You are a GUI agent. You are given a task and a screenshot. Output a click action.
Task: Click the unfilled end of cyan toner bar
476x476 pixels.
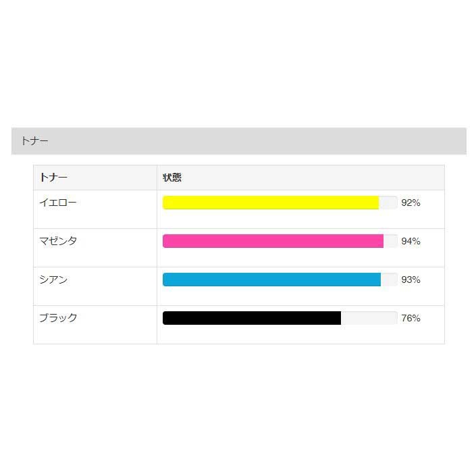point(389,280)
